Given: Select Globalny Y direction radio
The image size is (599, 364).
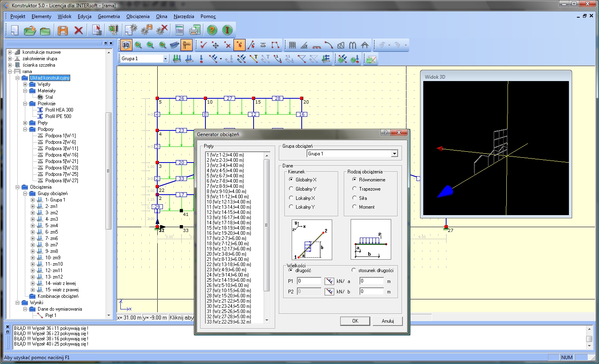Looking at the screenshot, I should coord(291,189).
